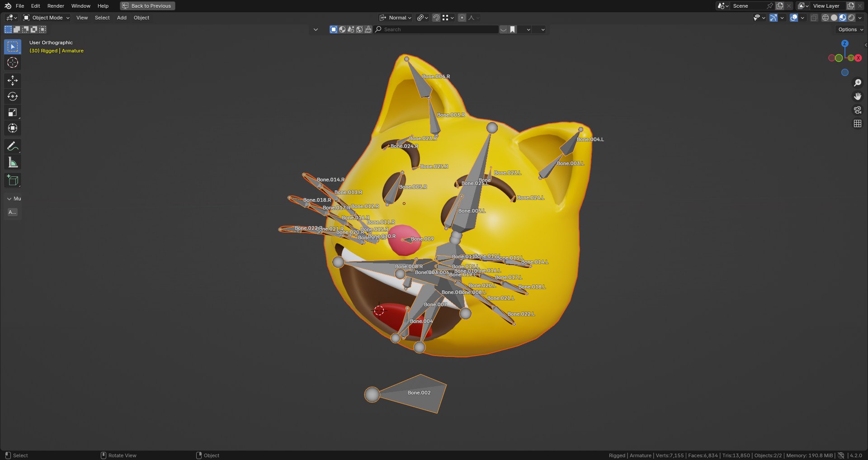This screenshot has width=868, height=460.
Task: Switch to solid shading
Action: [x=834, y=18]
